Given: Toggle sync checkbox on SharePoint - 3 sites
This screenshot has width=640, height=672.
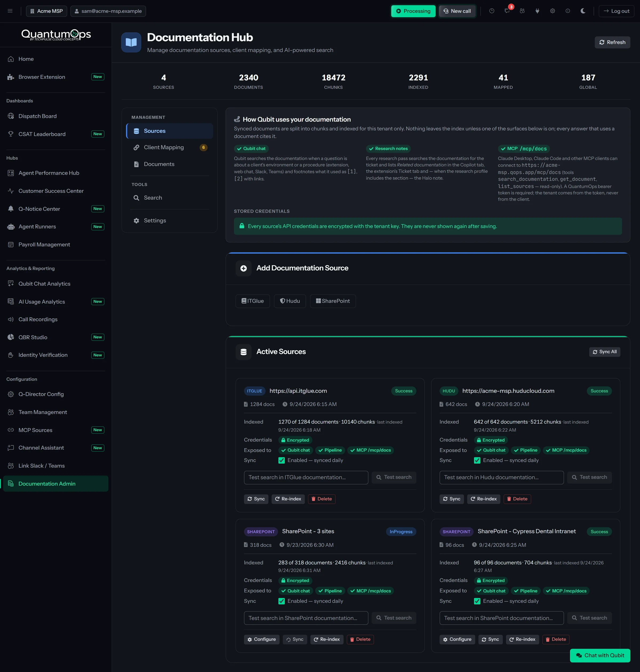Looking at the screenshot, I should (281, 601).
